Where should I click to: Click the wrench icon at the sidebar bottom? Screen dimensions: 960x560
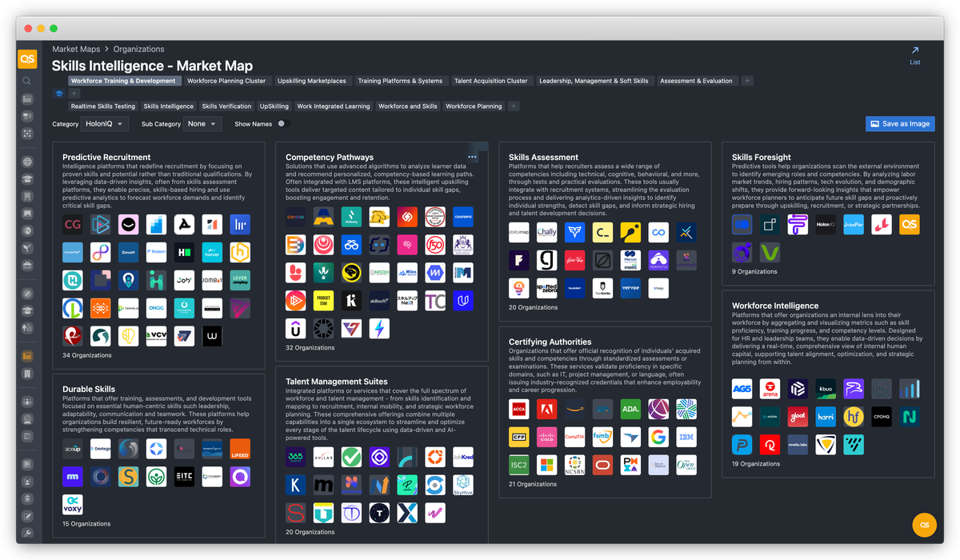(27, 533)
